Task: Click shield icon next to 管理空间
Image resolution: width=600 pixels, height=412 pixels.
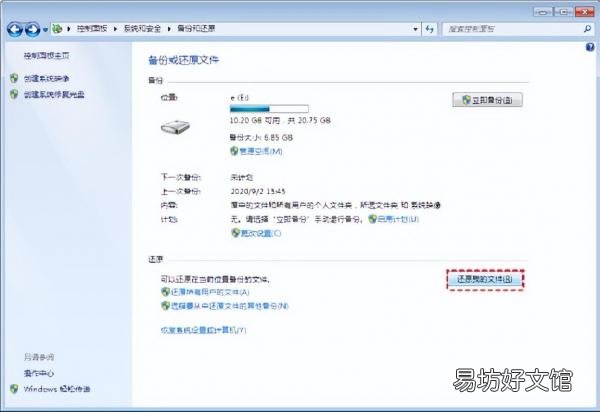Action: tap(234, 151)
